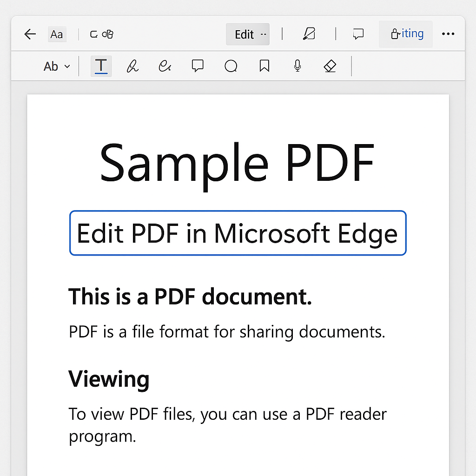Click the blue 'iting' lock button

405,34
